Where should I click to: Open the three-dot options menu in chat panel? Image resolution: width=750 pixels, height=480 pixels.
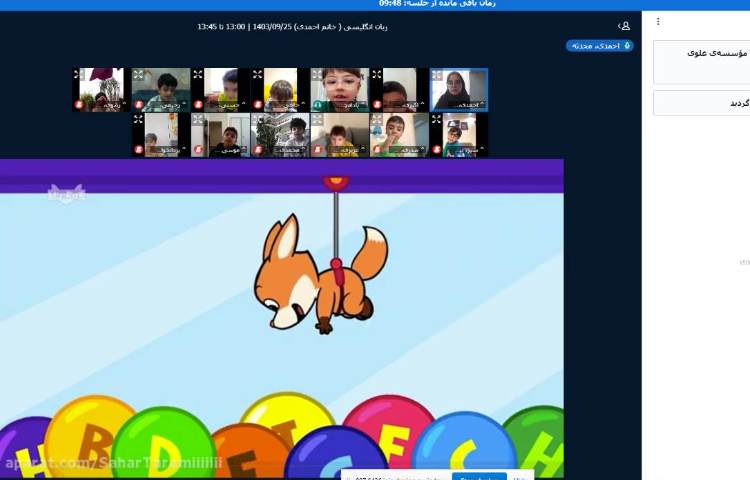tap(658, 21)
